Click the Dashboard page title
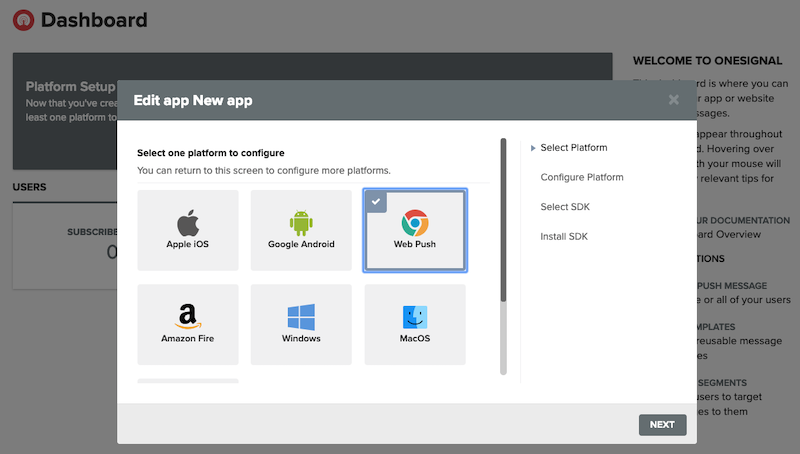 point(94,20)
